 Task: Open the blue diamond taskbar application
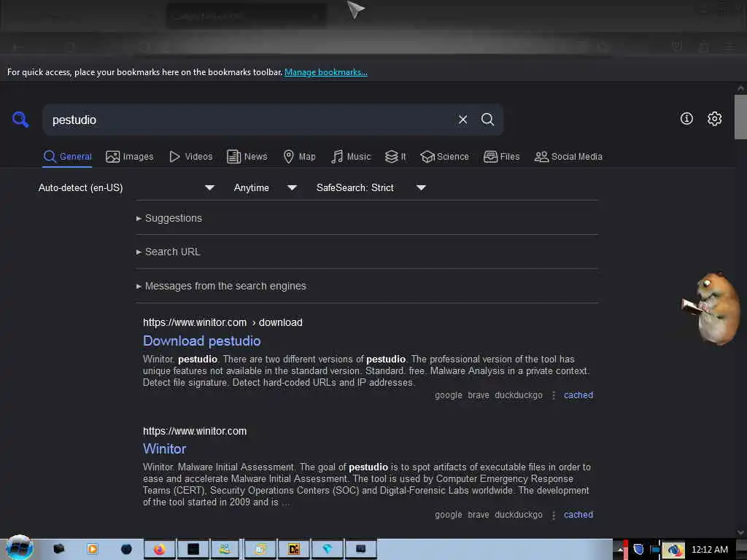[328, 549]
